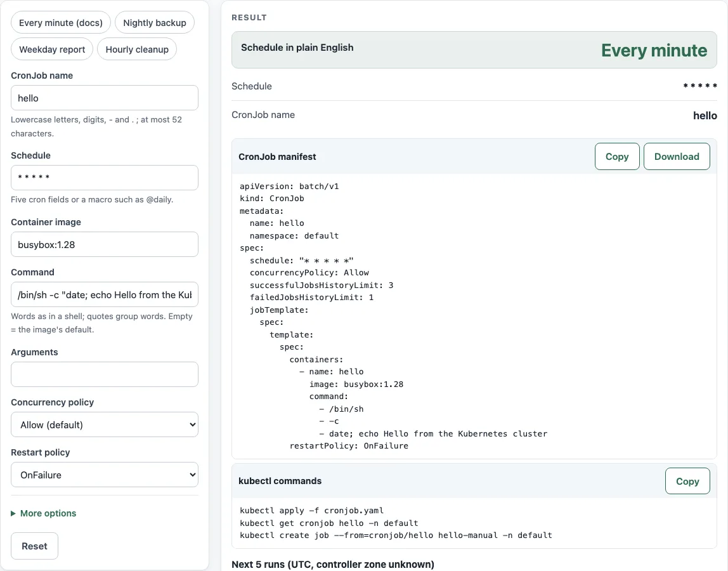Click the 'kubectl create job' command line
The height and width of the screenshot is (571, 728).
point(396,535)
